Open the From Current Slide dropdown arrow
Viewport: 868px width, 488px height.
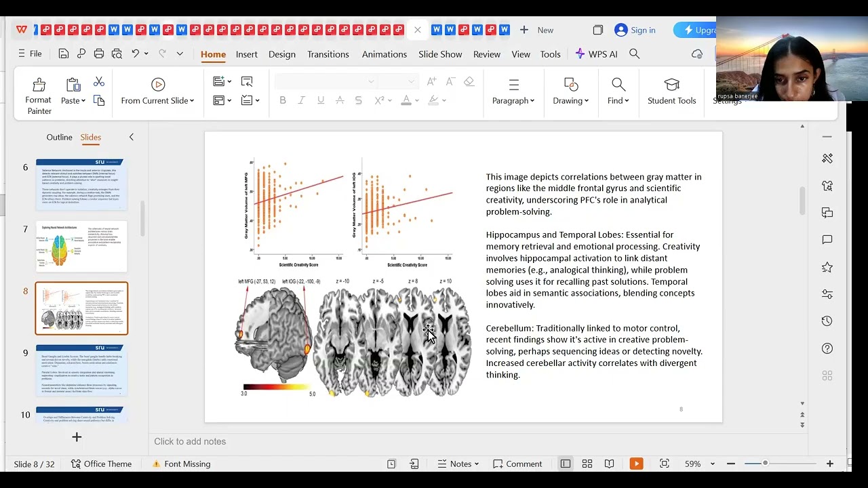(x=192, y=101)
